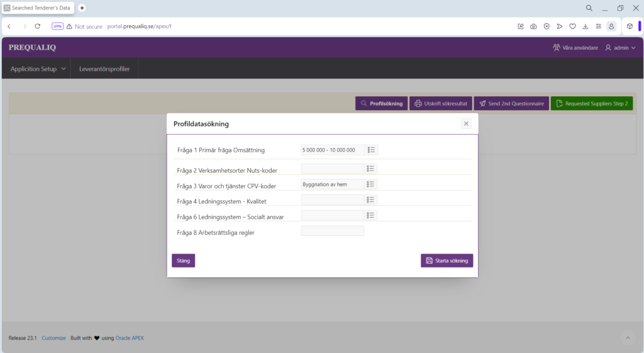The width and height of the screenshot is (644, 353).
Task: Expand the Applicition Setup menu
Action: (38, 69)
